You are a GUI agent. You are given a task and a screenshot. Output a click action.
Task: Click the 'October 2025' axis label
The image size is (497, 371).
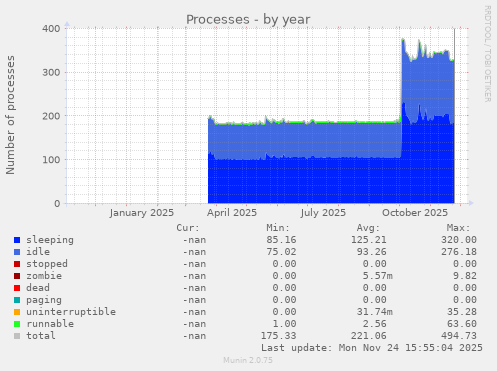click(415, 213)
